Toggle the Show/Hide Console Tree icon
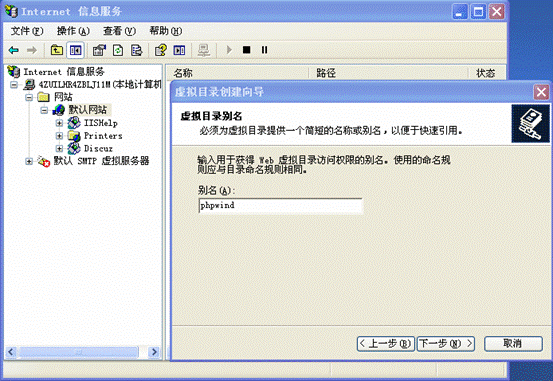 coord(75,50)
